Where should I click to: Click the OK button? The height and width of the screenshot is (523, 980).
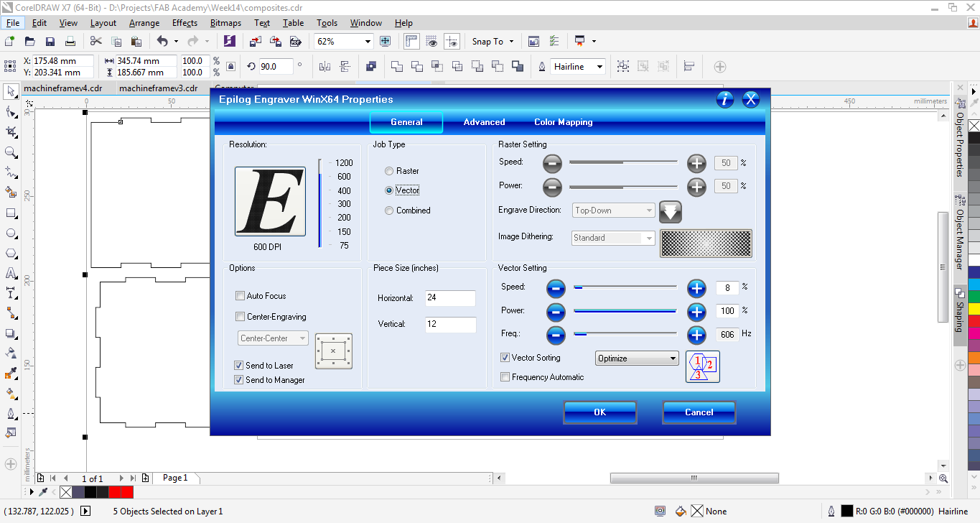pyautogui.click(x=599, y=412)
